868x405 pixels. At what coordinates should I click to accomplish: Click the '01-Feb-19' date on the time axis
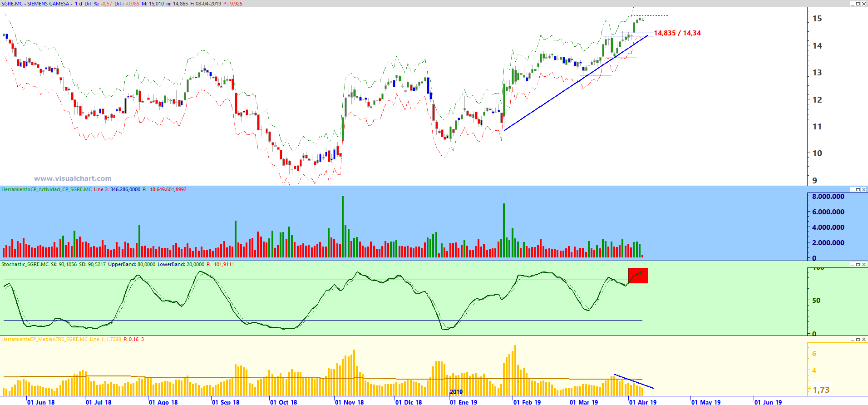click(x=527, y=402)
